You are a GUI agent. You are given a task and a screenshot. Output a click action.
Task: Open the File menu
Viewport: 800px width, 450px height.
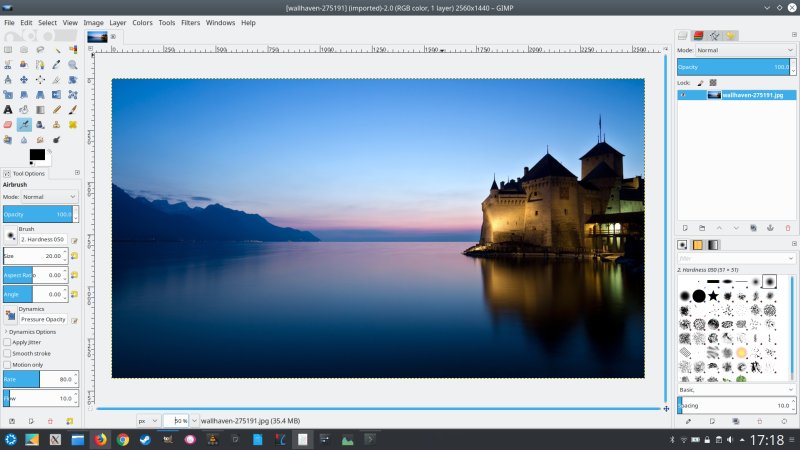[9, 22]
